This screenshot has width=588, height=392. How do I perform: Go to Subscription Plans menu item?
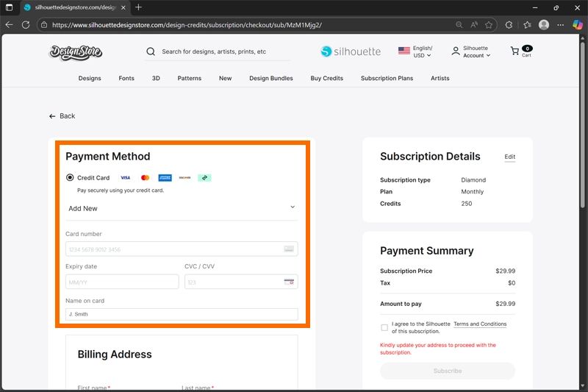tap(387, 78)
